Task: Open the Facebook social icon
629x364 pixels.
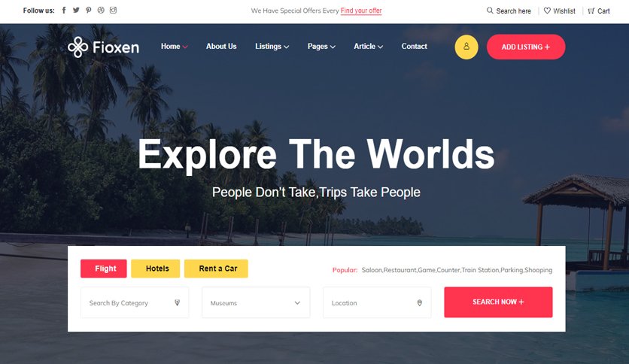Action: [64, 11]
